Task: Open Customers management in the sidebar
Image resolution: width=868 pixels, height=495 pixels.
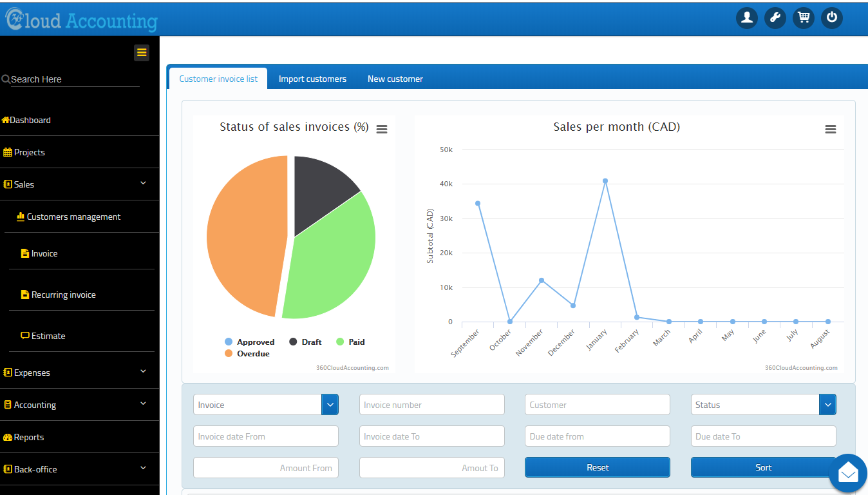Action: coord(69,217)
